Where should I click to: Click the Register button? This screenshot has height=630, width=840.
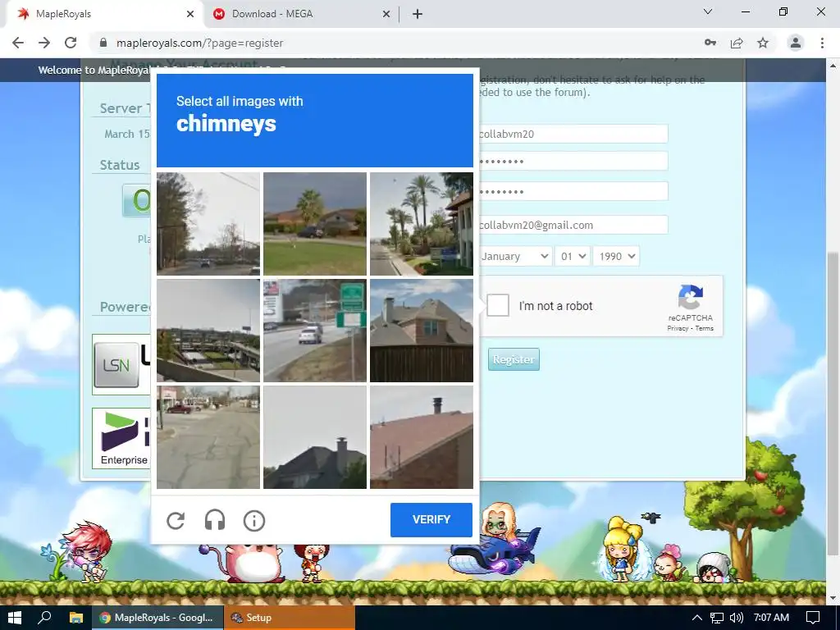(x=514, y=359)
